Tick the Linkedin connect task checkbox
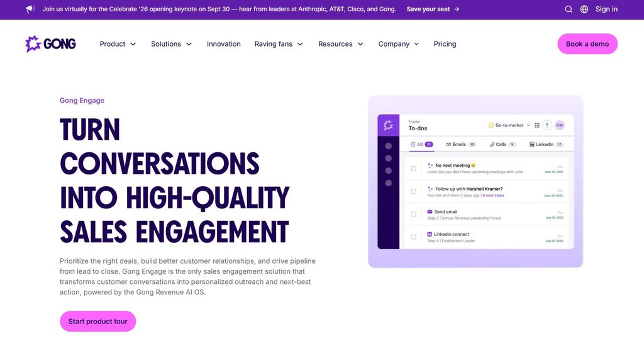This screenshot has height=338, width=644. pos(414,237)
